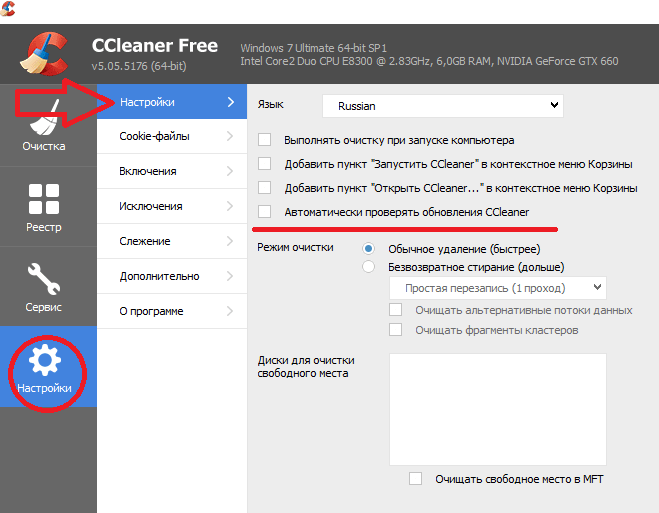The width and height of the screenshot is (659, 513).
Task: Click the Windows 7 Ultimate 64-bit SP1 text
Action: [314, 48]
